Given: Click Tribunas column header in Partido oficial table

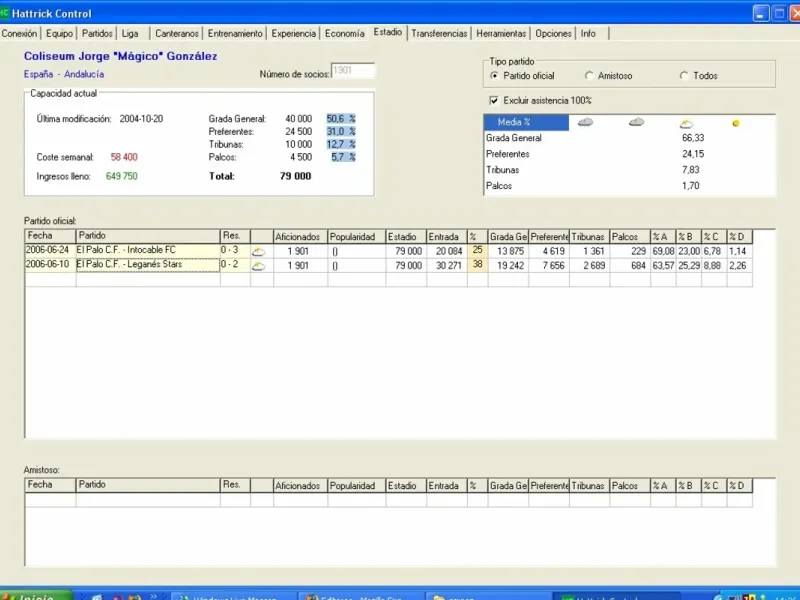Looking at the screenshot, I should 589,237.
